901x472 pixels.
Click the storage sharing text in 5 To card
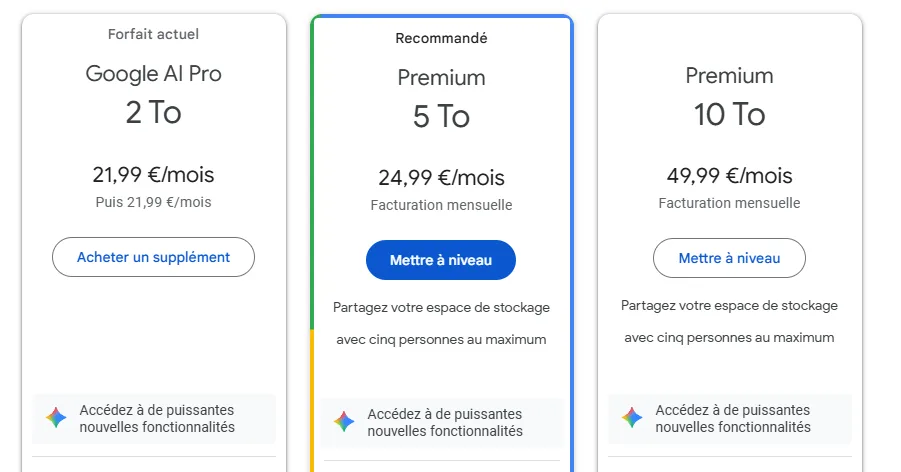441,323
